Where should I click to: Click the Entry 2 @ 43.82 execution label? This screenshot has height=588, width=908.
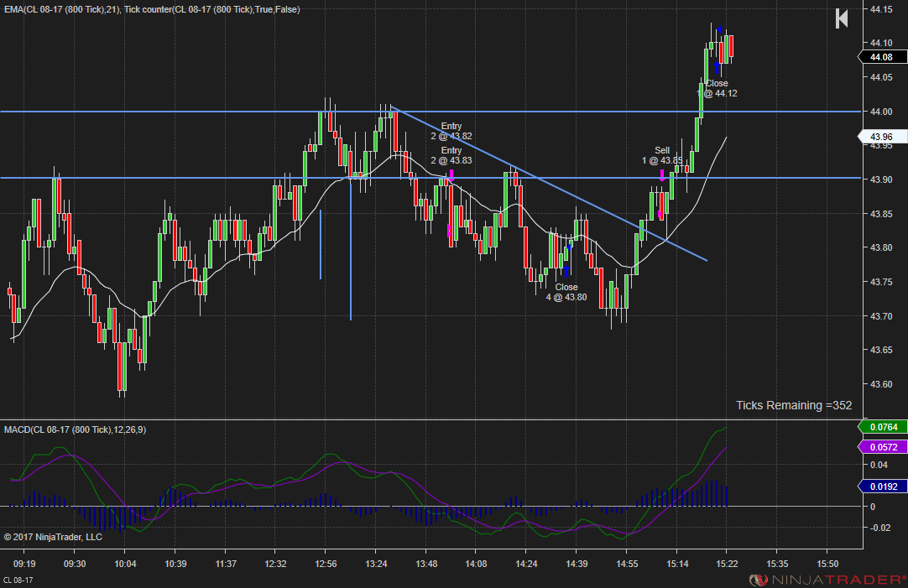pos(451,131)
